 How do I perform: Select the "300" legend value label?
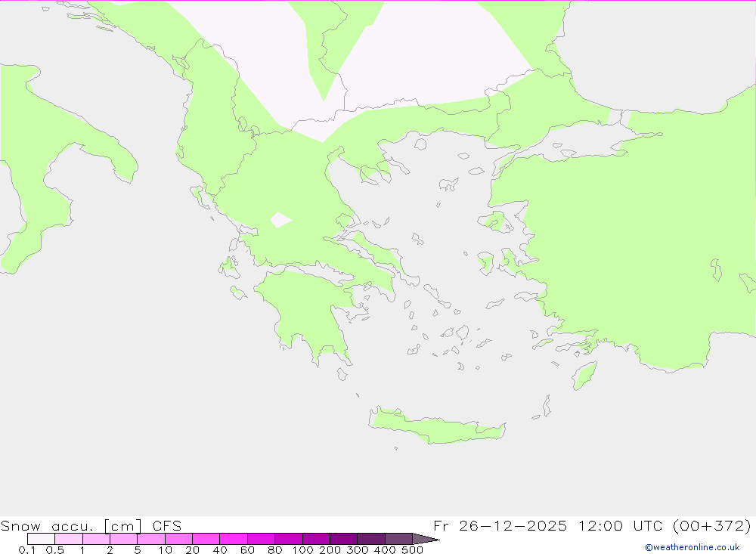(x=358, y=549)
